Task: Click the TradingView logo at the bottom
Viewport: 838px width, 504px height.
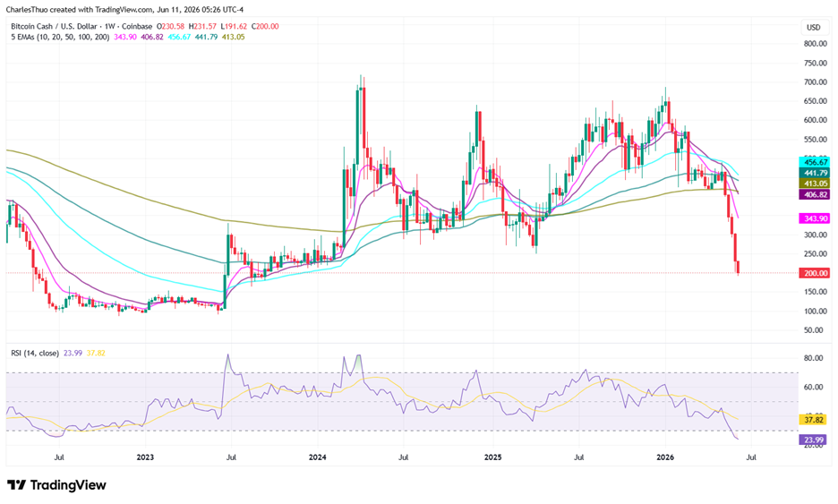Action: click(56, 485)
